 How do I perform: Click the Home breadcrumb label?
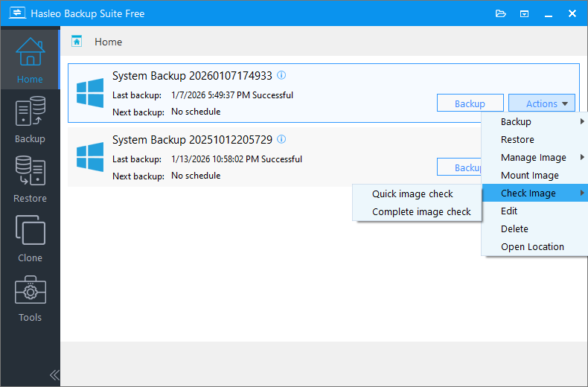[x=109, y=42]
